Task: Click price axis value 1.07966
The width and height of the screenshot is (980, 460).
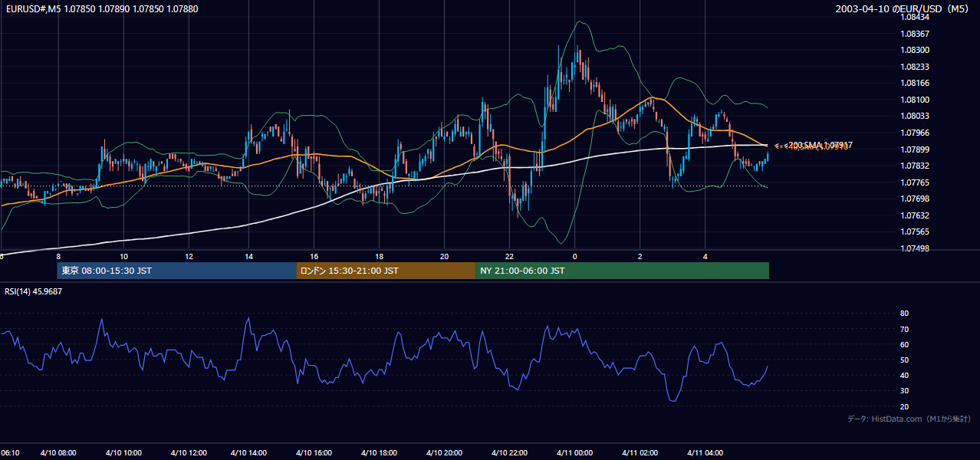Action: click(914, 133)
